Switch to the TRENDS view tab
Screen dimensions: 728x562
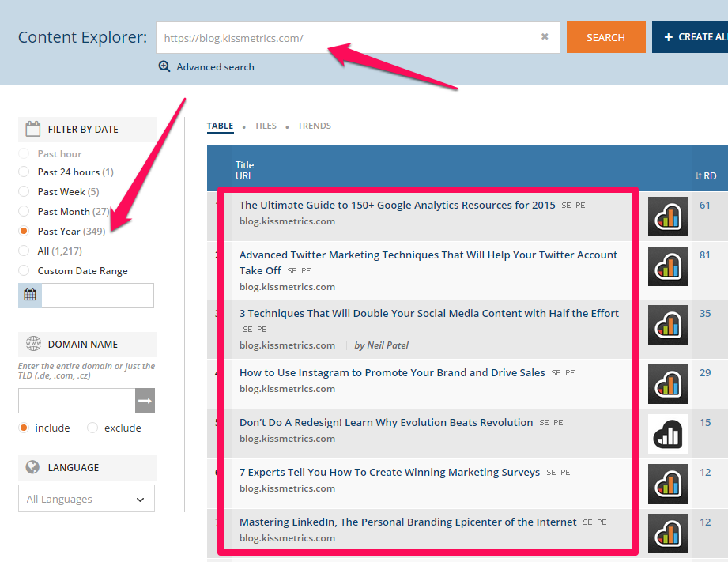(x=315, y=126)
